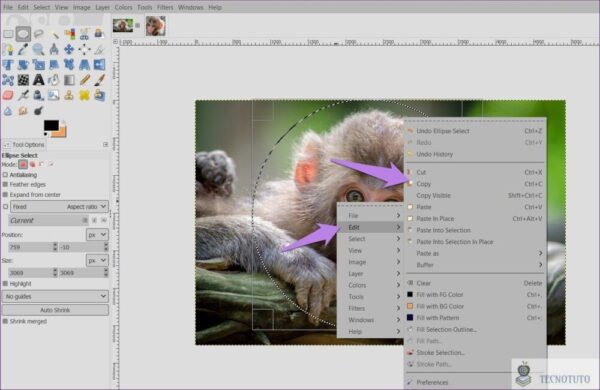
Task: Select the Warp Transform tool
Action: pyautogui.click(x=23, y=80)
